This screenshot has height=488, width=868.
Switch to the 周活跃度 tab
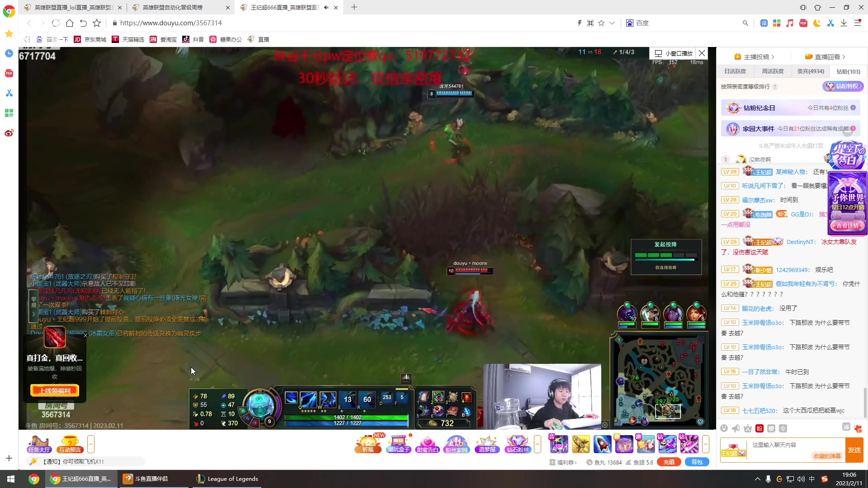point(773,71)
